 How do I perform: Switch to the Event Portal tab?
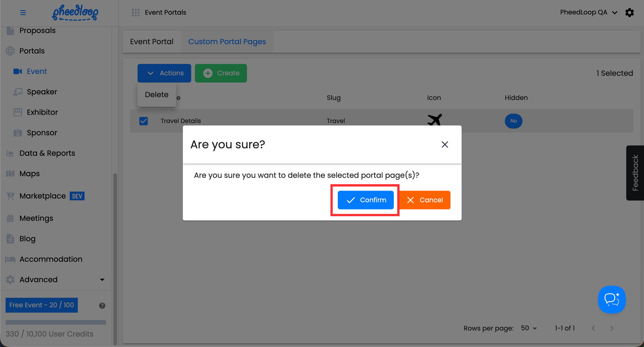pyautogui.click(x=151, y=42)
